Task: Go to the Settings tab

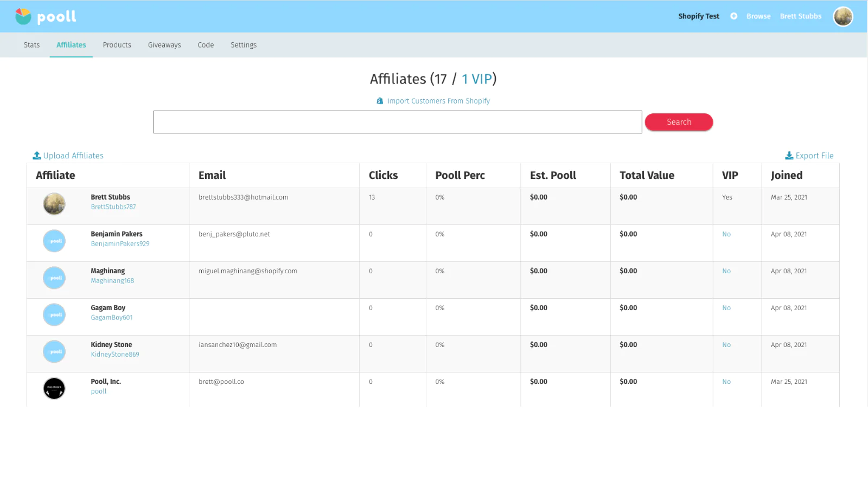Action: (x=243, y=45)
